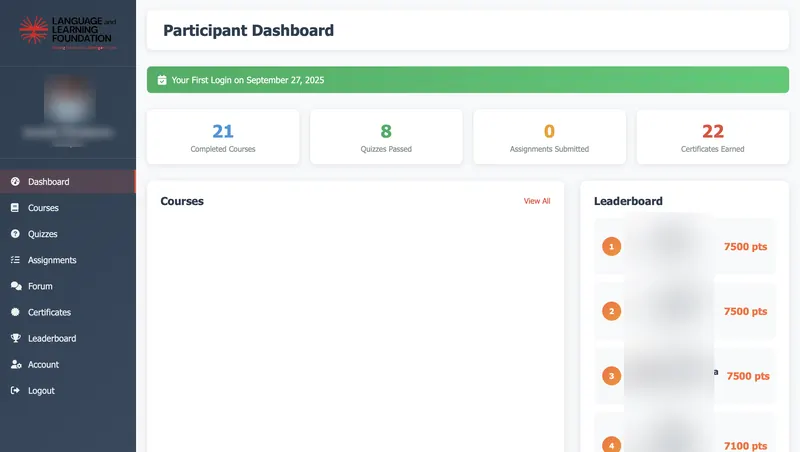The image size is (800, 452).
Task: Click the rank 4 orange badge
Action: pos(611,444)
